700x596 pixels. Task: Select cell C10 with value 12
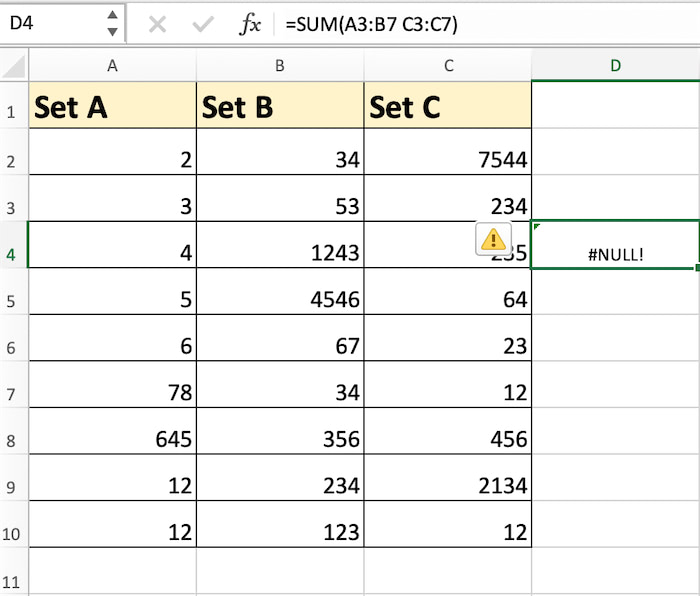(x=448, y=524)
